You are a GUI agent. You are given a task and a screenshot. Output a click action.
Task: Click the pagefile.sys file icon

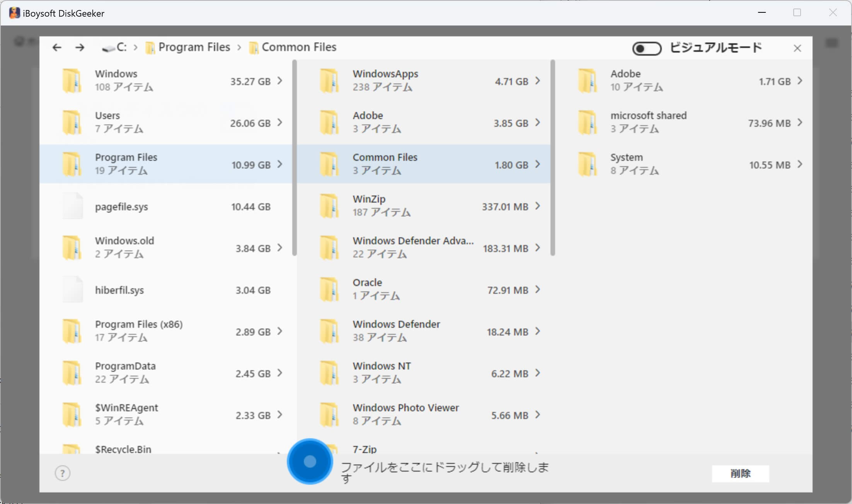tap(72, 206)
